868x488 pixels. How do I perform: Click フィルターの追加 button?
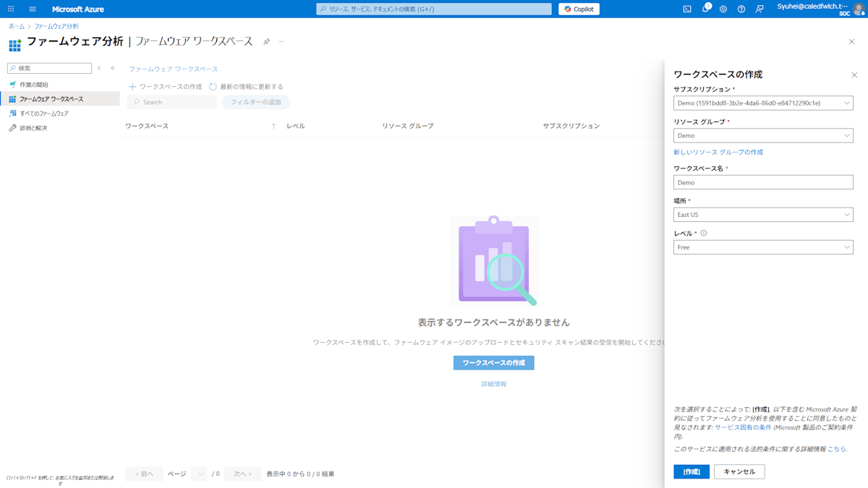(x=256, y=102)
